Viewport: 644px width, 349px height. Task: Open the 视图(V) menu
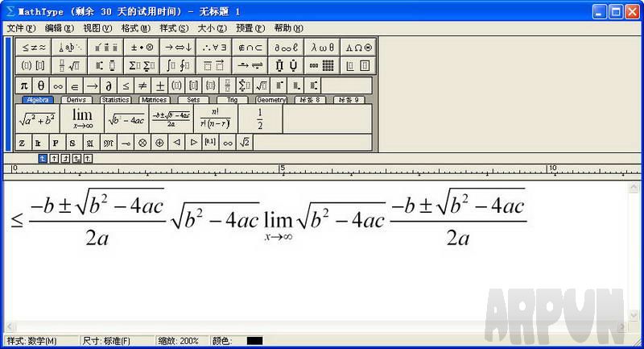97,28
